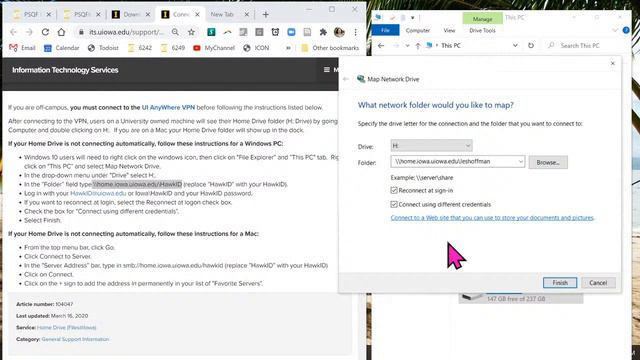Toggle Reconnect at sign-in checkbox

click(x=394, y=190)
